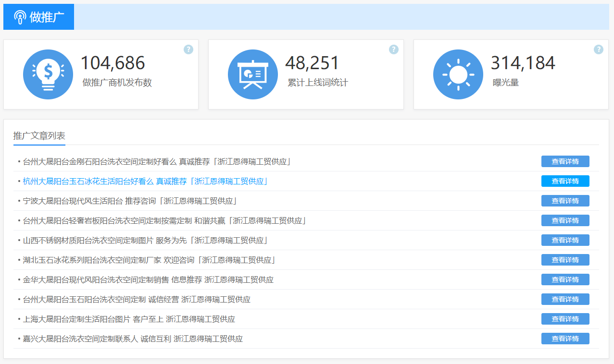This screenshot has height=364, width=614.
Task: Click the lightbulb dollar icon
Action: click(48, 74)
